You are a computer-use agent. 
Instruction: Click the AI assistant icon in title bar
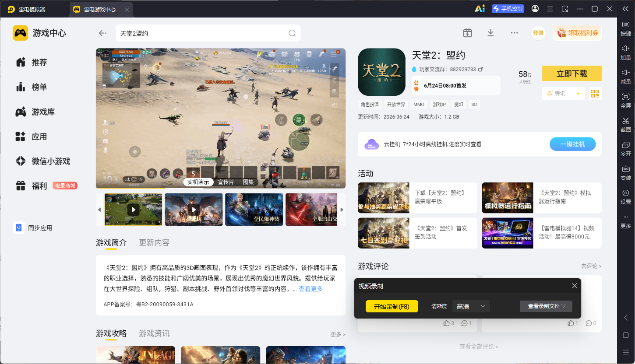[480, 9]
